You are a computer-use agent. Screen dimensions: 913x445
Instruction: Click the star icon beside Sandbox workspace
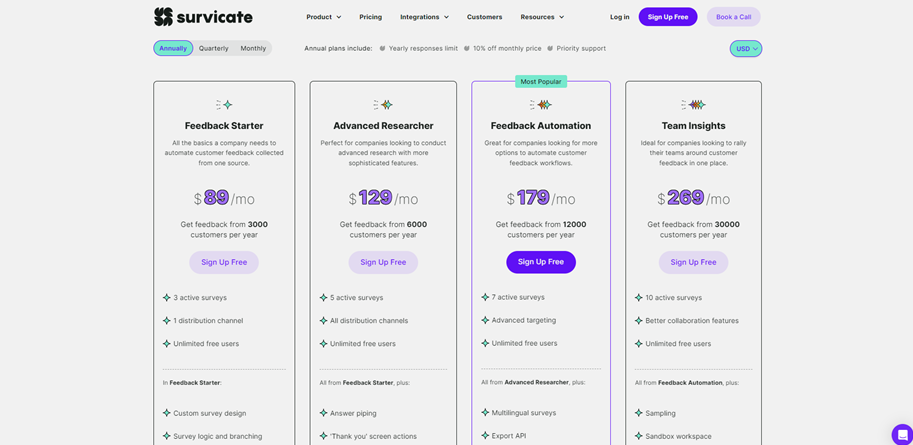tap(639, 436)
